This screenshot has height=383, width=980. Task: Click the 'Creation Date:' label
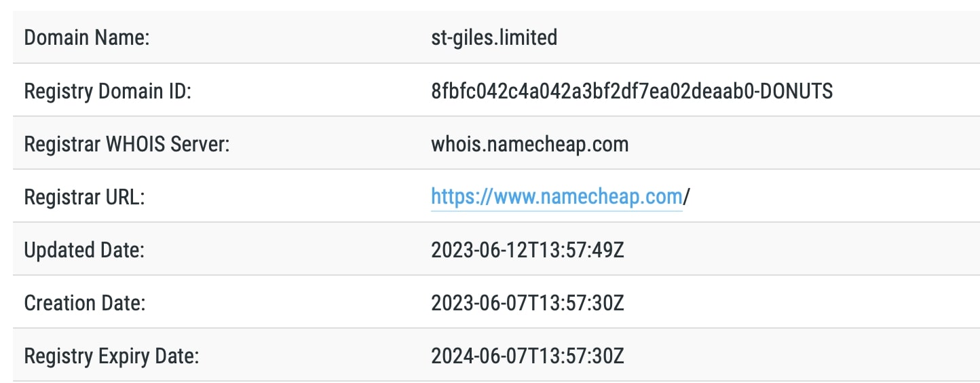pyautogui.click(x=85, y=303)
